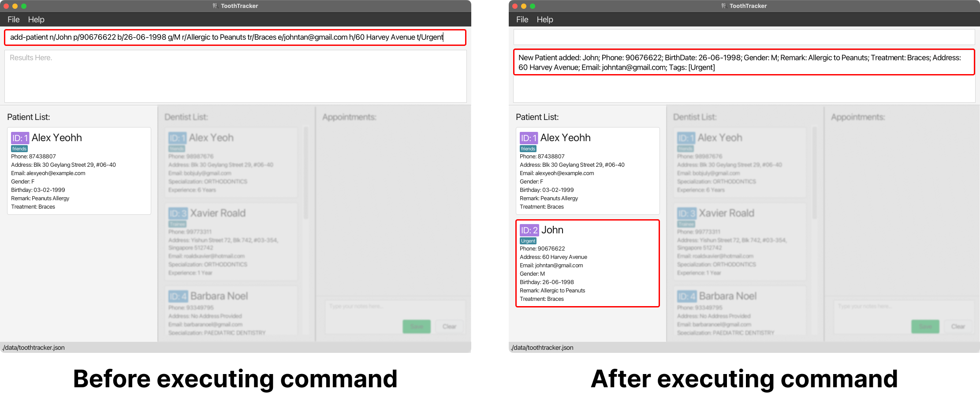Click 'Remark: Allergic to Peanuts' on John's card
This screenshot has width=980, height=393.
point(552,291)
